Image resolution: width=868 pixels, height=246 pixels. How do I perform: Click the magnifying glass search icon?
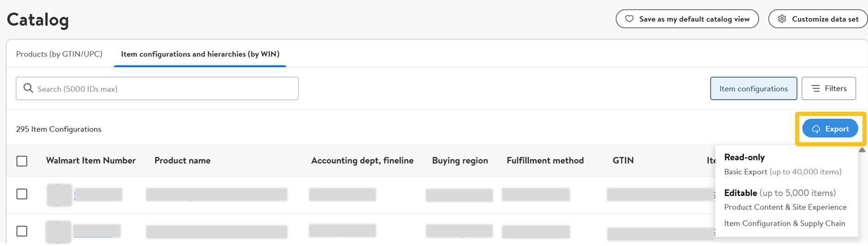[28, 88]
